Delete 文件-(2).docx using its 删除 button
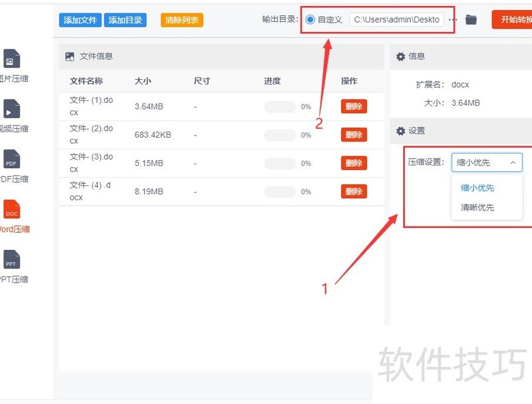The image size is (532, 404). click(x=353, y=134)
